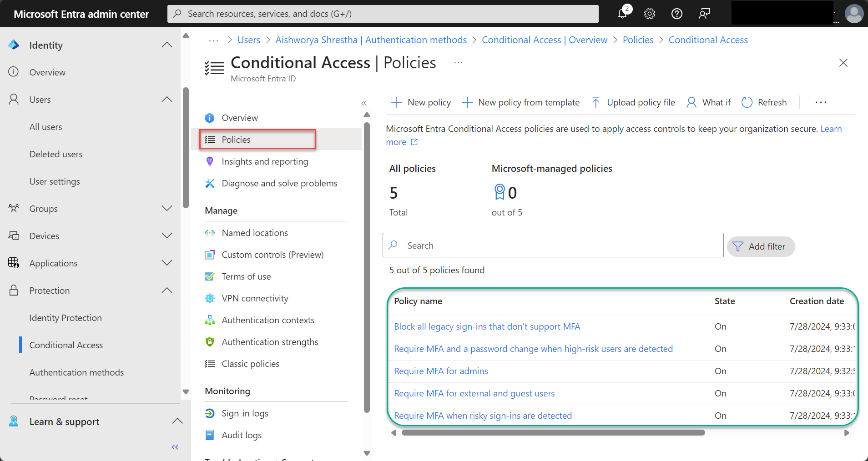Open Classic policies menu item
Image resolution: width=868 pixels, height=461 pixels.
(251, 364)
